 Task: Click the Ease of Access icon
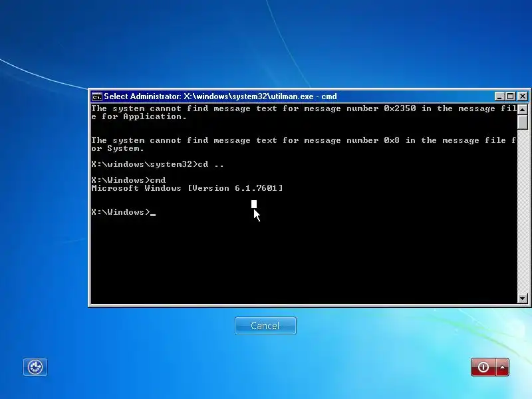35,367
